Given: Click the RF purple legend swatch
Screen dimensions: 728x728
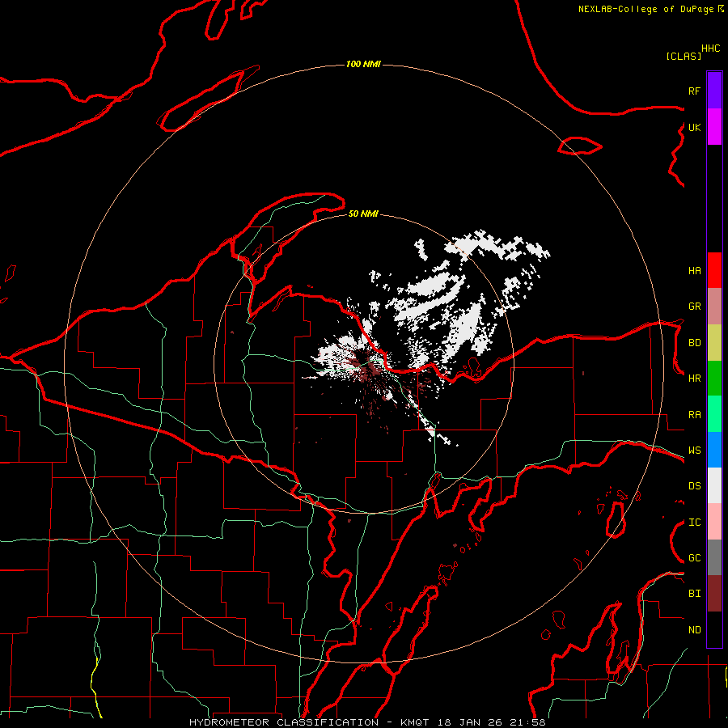Looking at the screenshot, I should (x=714, y=91).
